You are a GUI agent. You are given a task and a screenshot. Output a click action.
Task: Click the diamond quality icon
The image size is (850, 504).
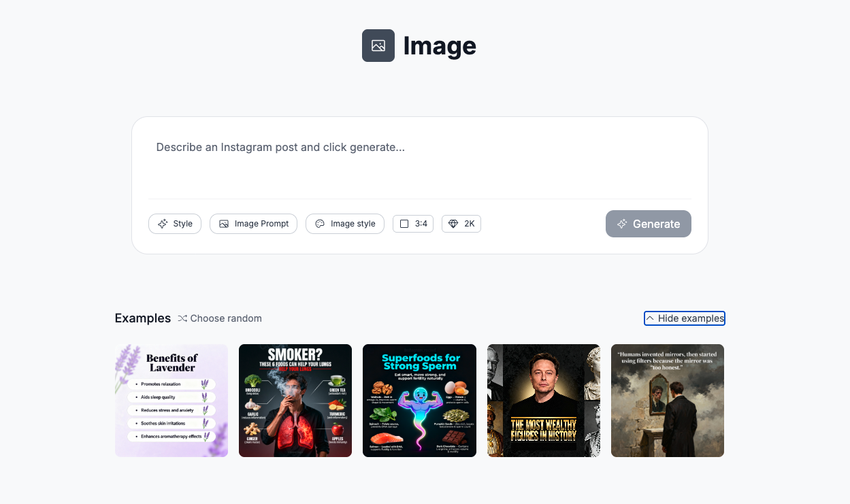tap(453, 224)
